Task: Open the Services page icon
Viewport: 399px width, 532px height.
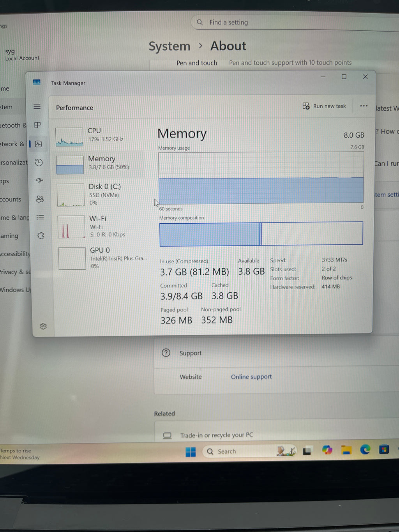Action: coord(41,236)
